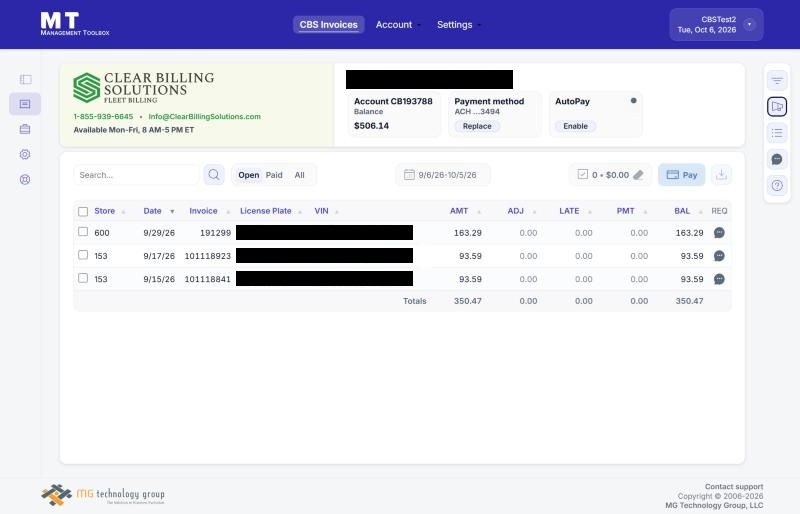Click the Clear Billing Solutions logo
Screen dimensions: 800x514
click(x=143, y=87)
